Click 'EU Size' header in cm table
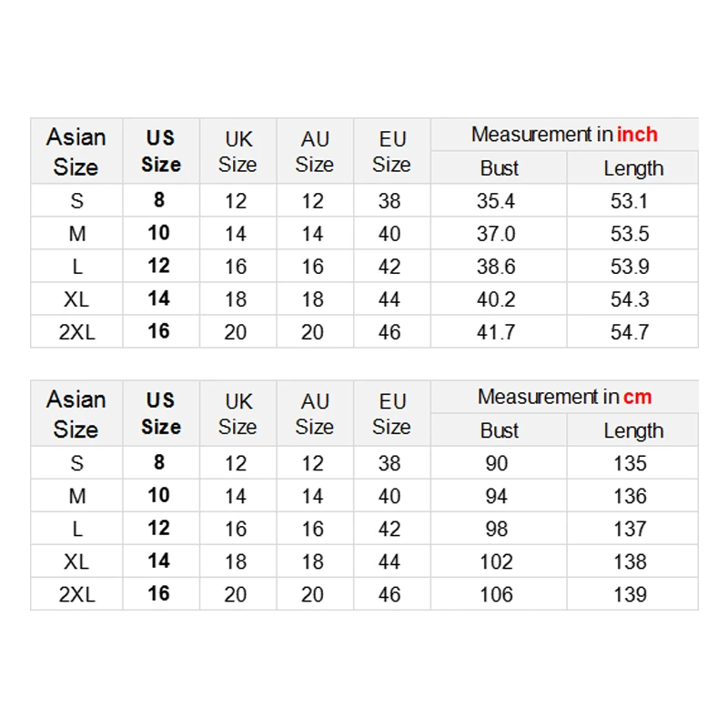This screenshot has width=728, height=728. [x=391, y=414]
